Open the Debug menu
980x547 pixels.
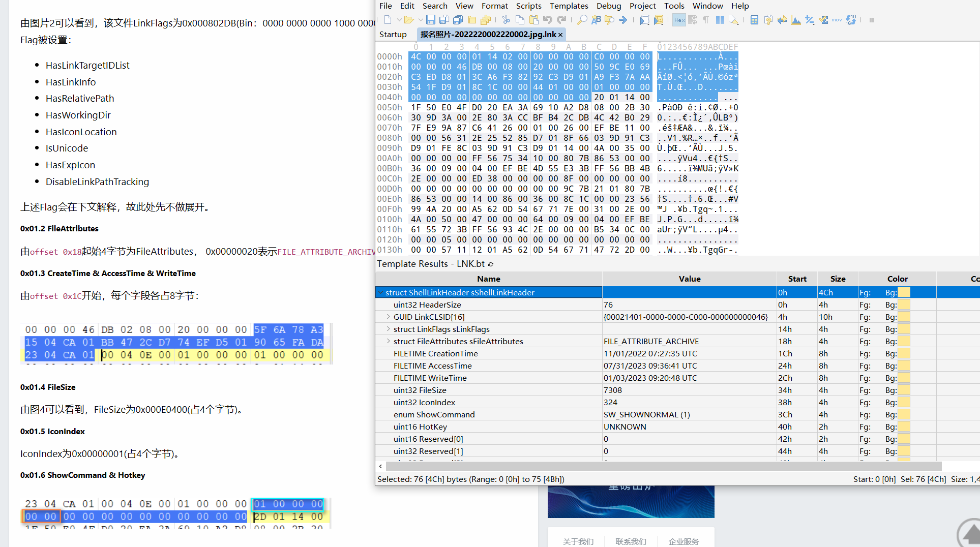click(609, 6)
